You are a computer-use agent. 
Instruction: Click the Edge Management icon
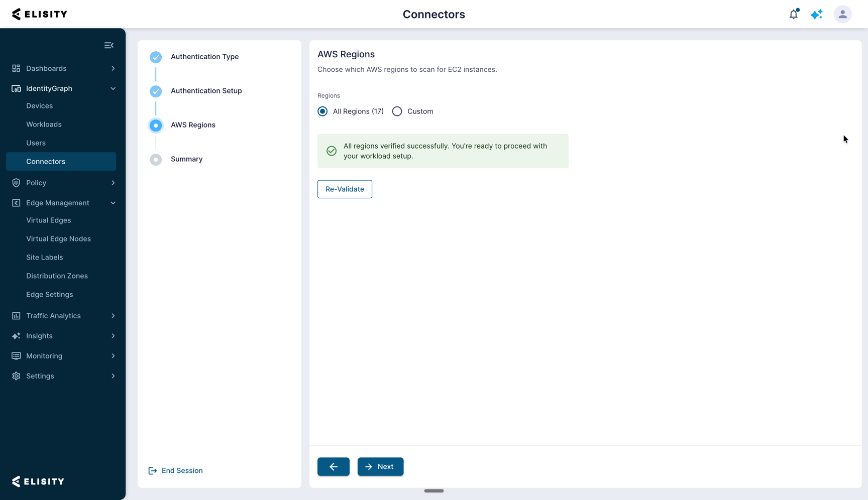coord(16,203)
